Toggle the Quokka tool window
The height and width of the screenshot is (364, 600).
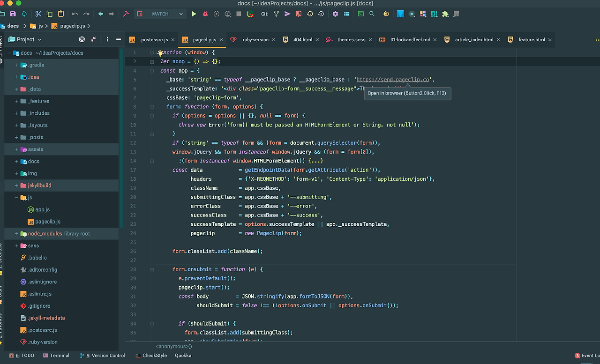[x=183, y=356]
